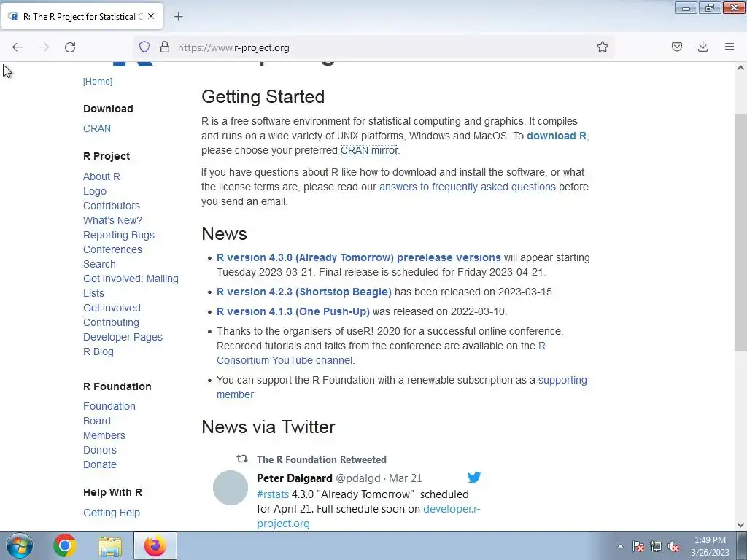The height and width of the screenshot is (560, 747).
Task: Click Peter Dalgaard name in tweet
Action: coord(295,478)
